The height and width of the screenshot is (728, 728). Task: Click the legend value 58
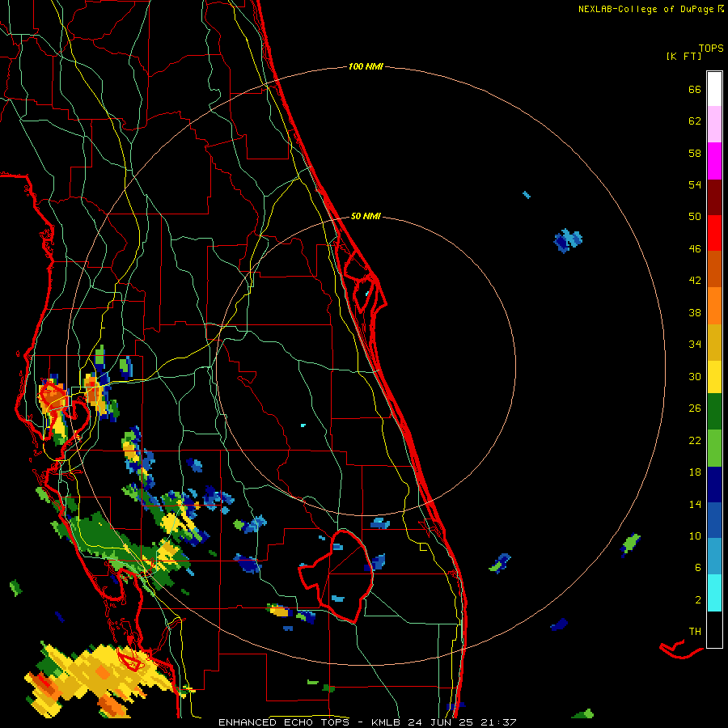point(695,154)
